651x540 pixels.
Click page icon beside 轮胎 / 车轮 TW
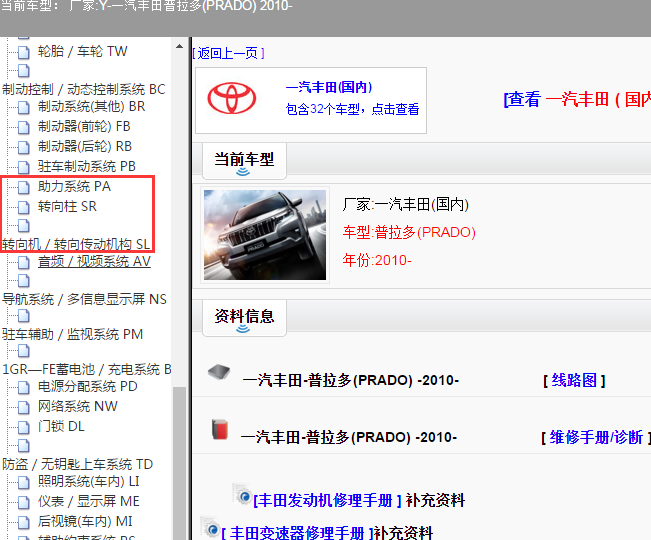[x=24, y=52]
